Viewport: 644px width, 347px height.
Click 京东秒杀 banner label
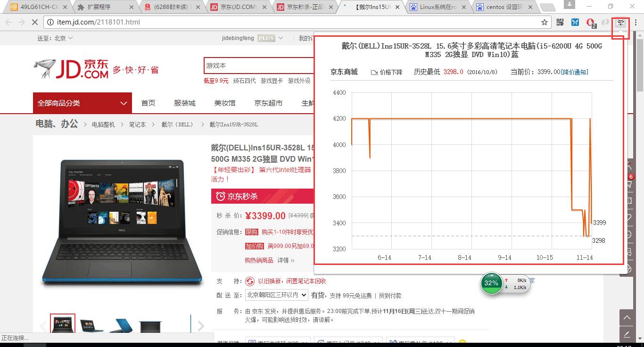[x=237, y=196]
